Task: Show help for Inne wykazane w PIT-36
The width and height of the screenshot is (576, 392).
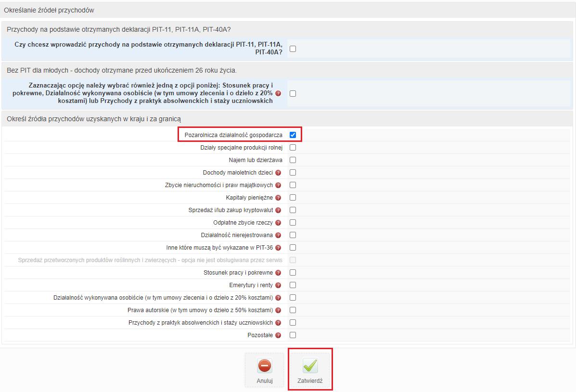Action: 278,247
